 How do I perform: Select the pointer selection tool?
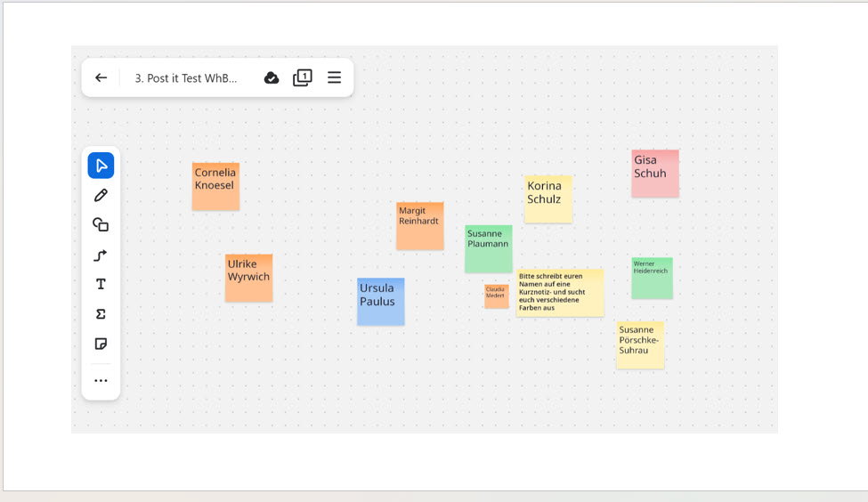pos(101,166)
